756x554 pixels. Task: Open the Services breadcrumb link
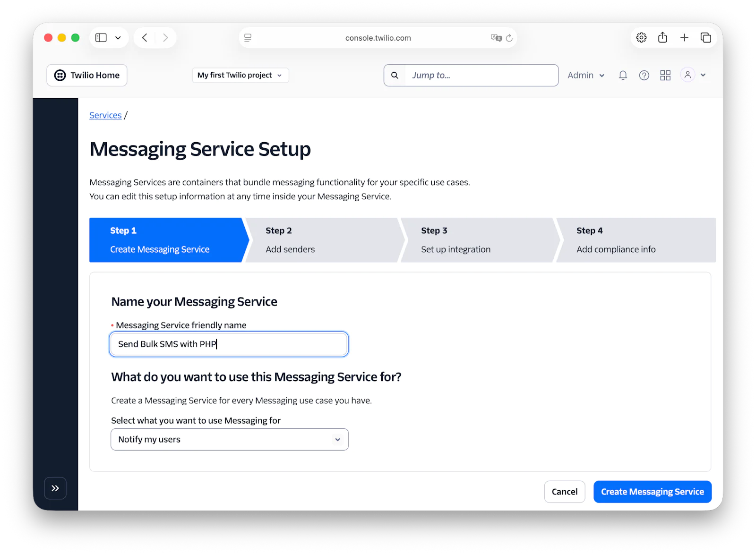click(105, 115)
